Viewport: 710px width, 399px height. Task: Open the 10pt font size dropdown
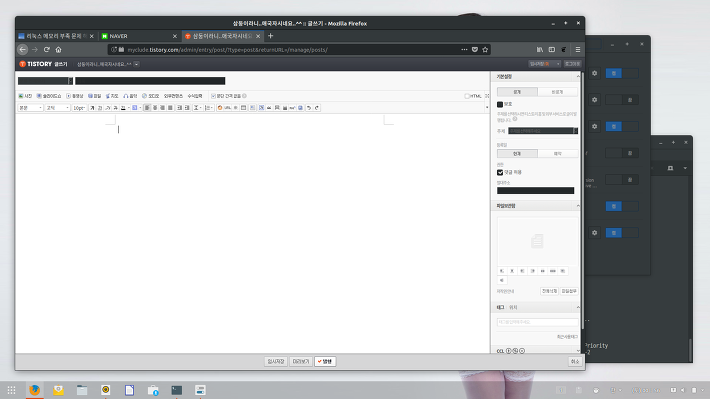pos(79,108)
